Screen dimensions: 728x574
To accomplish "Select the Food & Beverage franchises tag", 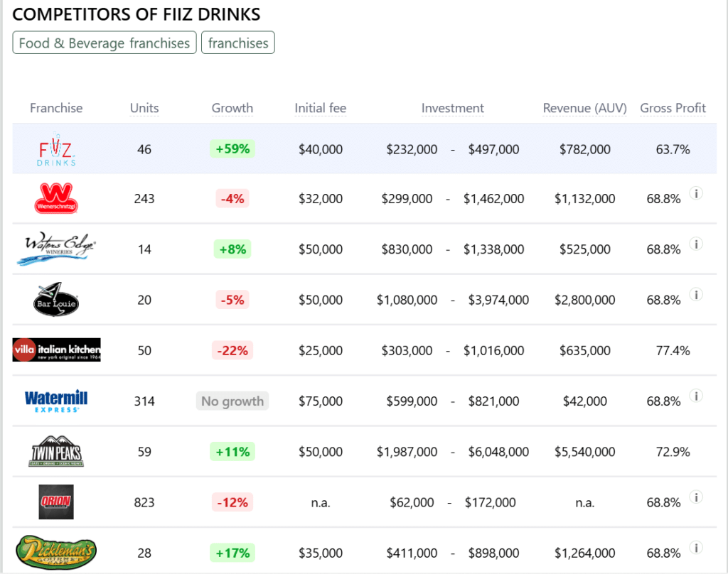I will (105, 43).
